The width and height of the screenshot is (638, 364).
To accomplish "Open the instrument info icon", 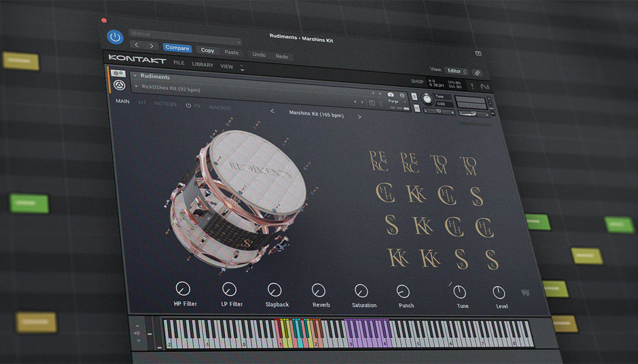I will tap(403, 96).
